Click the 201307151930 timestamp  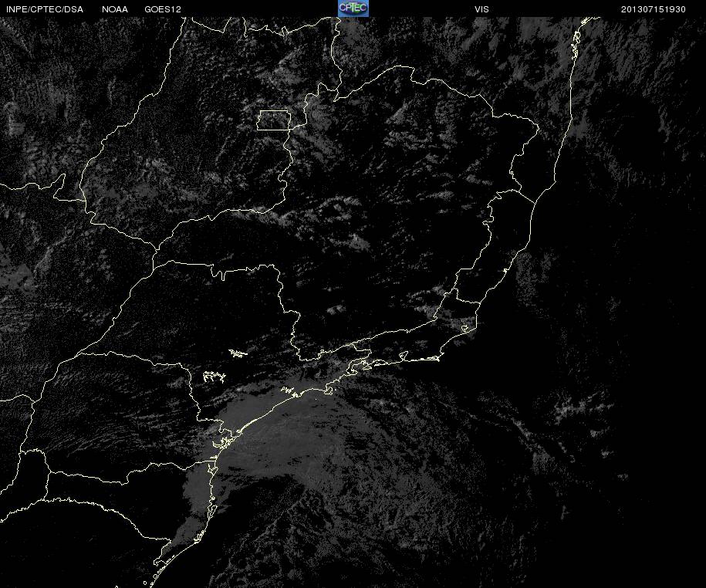pos(653,9)
